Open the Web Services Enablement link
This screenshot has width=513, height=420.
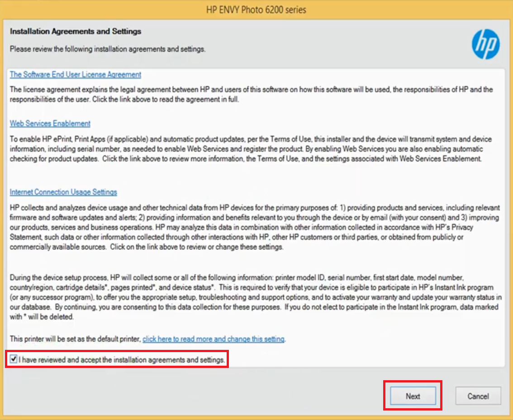(50, 124)
